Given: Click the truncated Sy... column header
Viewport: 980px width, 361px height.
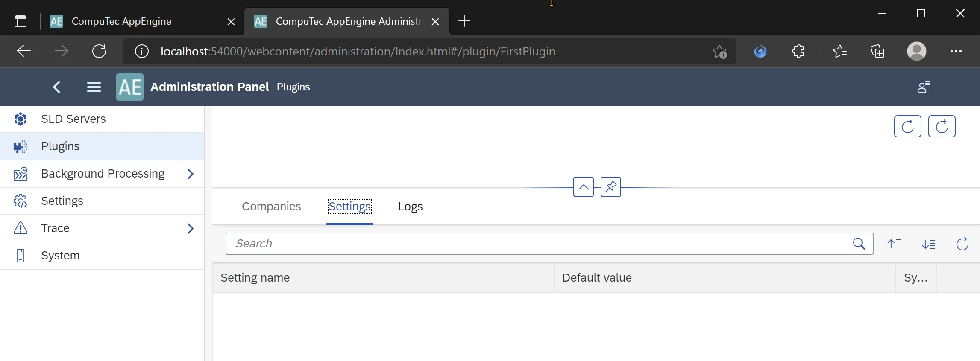Looking at the screenshot, I should point(916,278).
